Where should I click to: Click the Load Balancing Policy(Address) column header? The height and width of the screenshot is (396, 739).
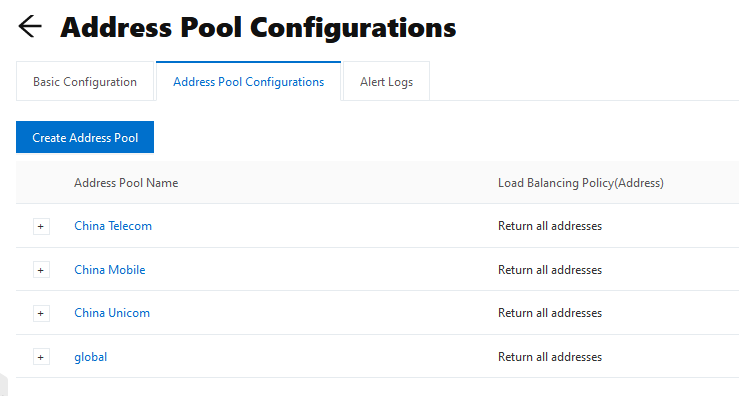581,183
